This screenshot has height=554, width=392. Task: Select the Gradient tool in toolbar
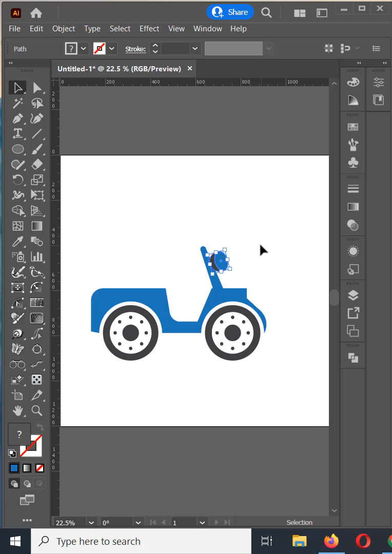click(x=37, y=226)
